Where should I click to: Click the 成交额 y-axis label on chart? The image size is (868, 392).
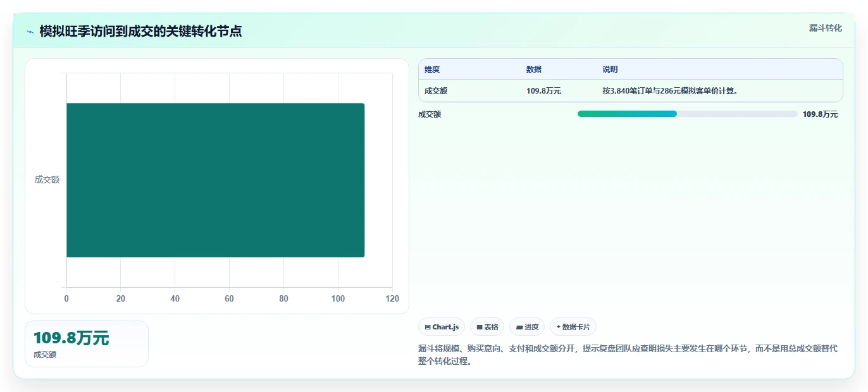47,180
